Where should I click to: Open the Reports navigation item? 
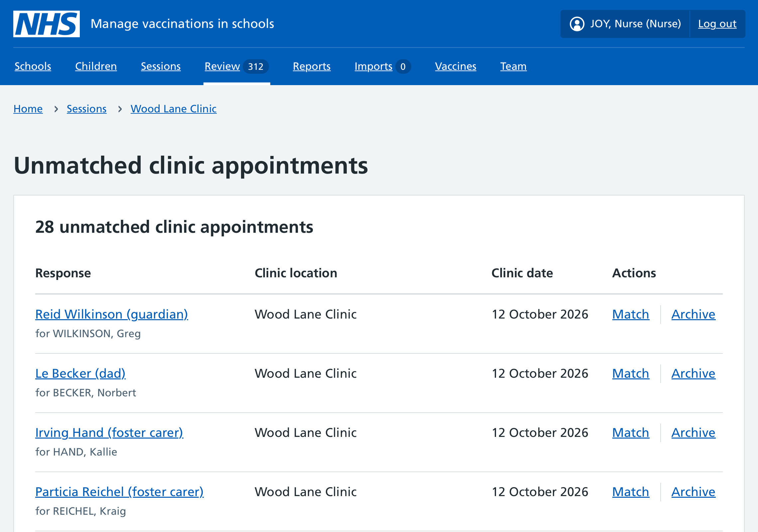point(312,66)
